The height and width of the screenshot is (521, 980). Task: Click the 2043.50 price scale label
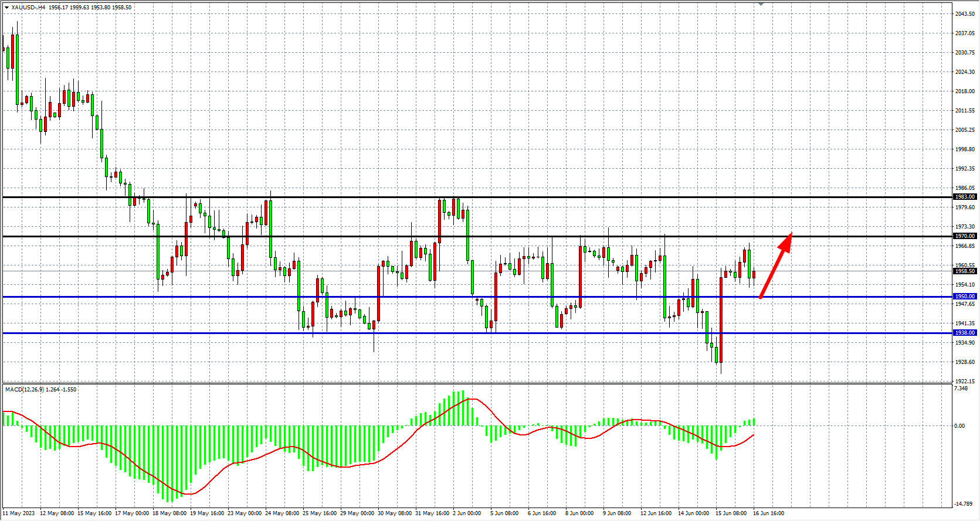(965, 14)
